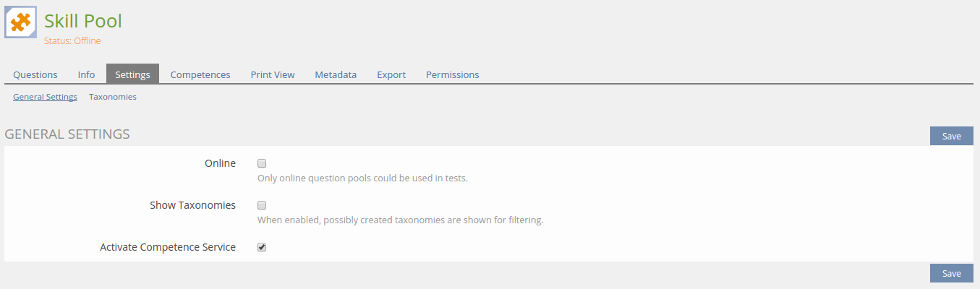Switch to the Info tab
Screen dimensions: 980x289
86,74
